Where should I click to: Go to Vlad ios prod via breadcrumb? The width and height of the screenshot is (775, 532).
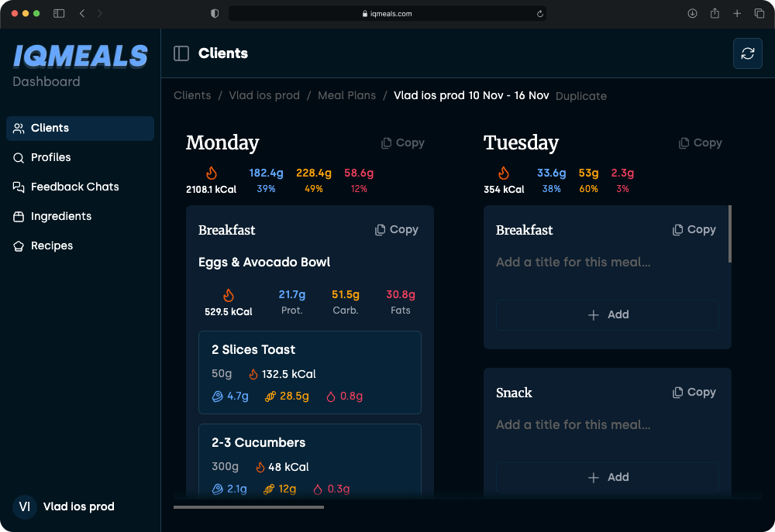(264, 95)
